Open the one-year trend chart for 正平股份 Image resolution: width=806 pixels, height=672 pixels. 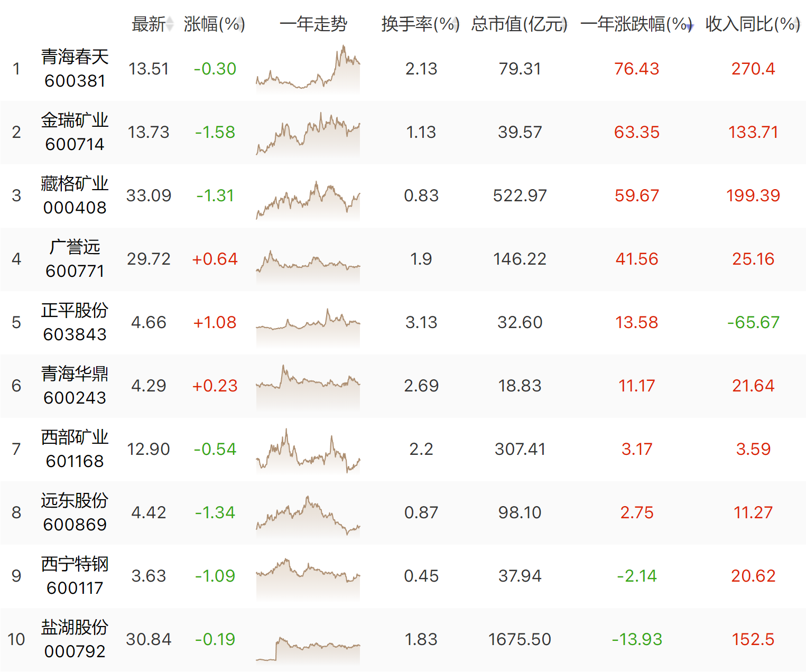click(x=308, y=328)
